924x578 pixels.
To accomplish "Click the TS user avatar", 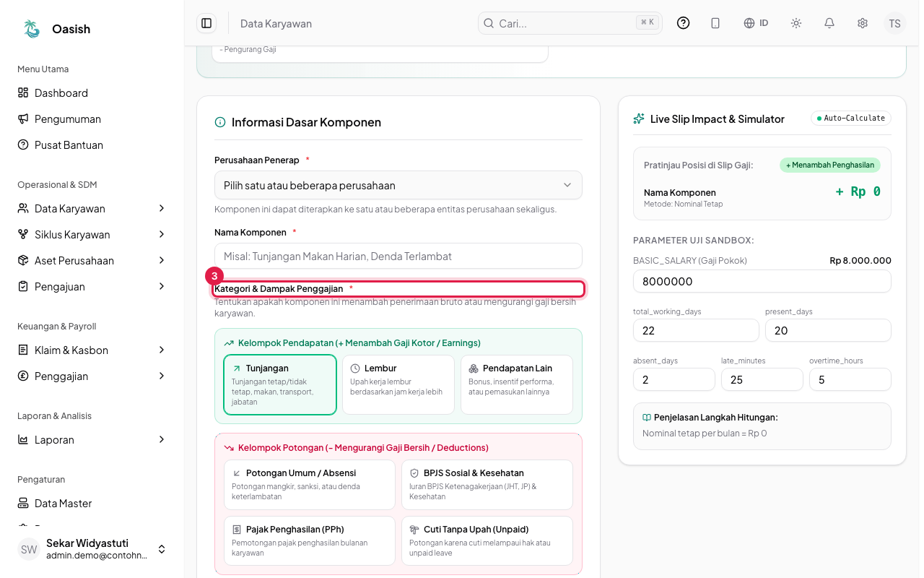I will 895,23.
